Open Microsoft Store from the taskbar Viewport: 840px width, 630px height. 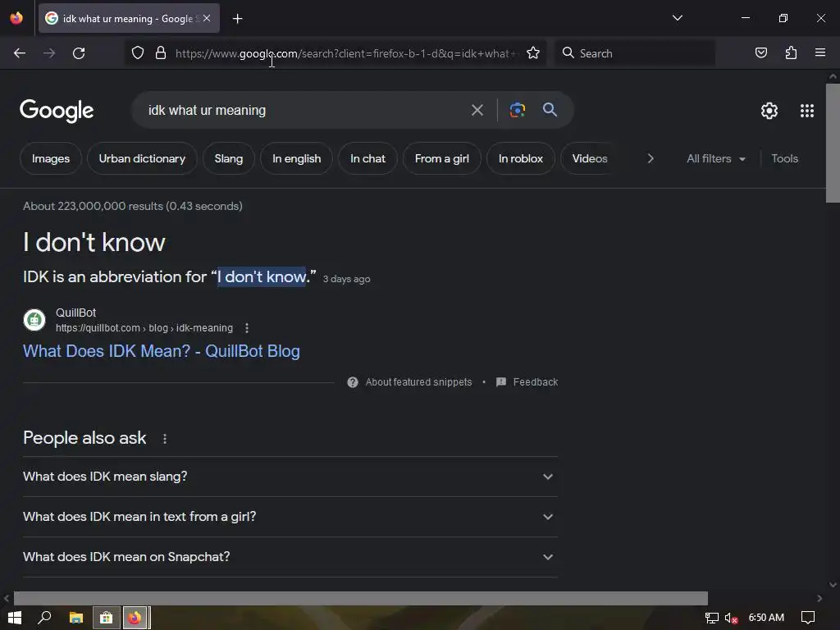pos(106,618)
